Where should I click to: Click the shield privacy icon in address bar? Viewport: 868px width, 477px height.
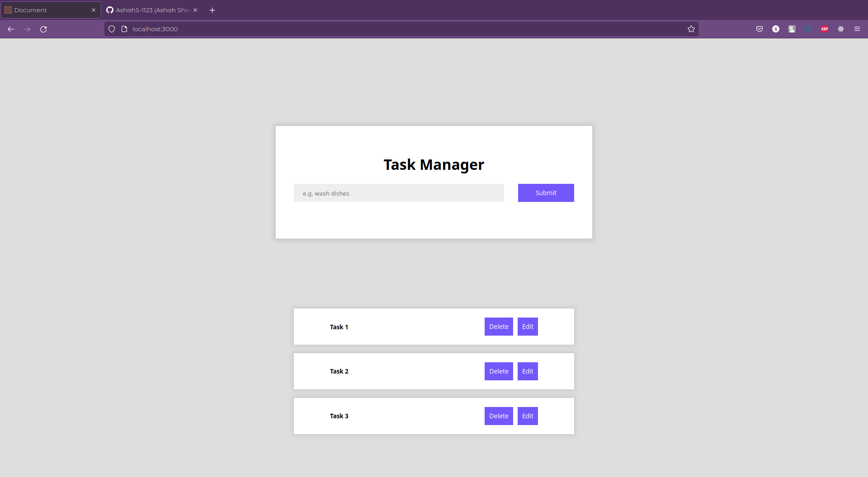112,29
